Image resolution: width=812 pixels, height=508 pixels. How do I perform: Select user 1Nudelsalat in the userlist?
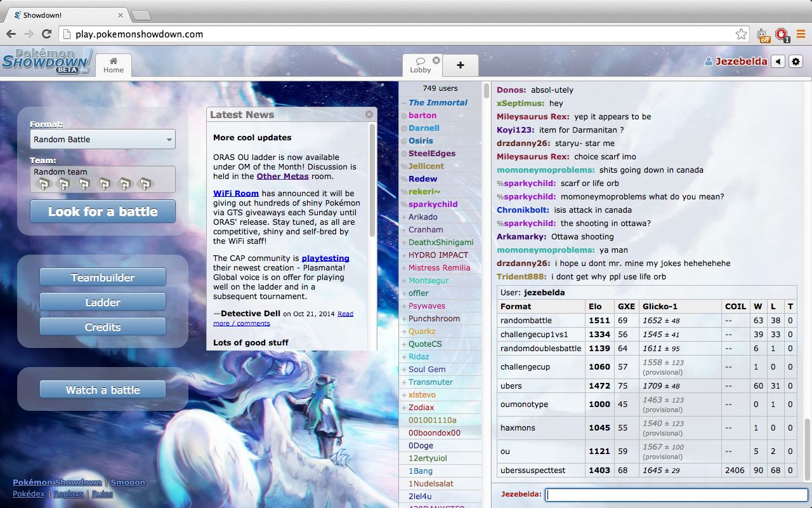(440, 483)
